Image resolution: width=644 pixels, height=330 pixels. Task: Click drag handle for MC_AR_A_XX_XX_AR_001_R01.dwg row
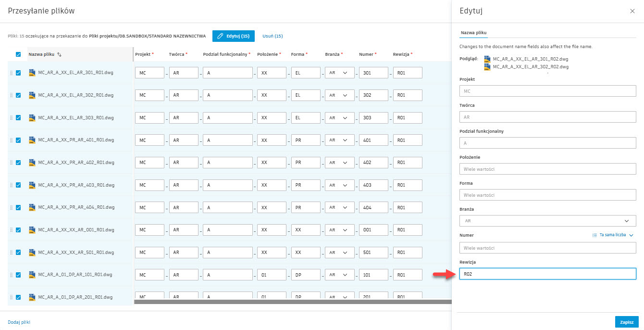[11, 230]
